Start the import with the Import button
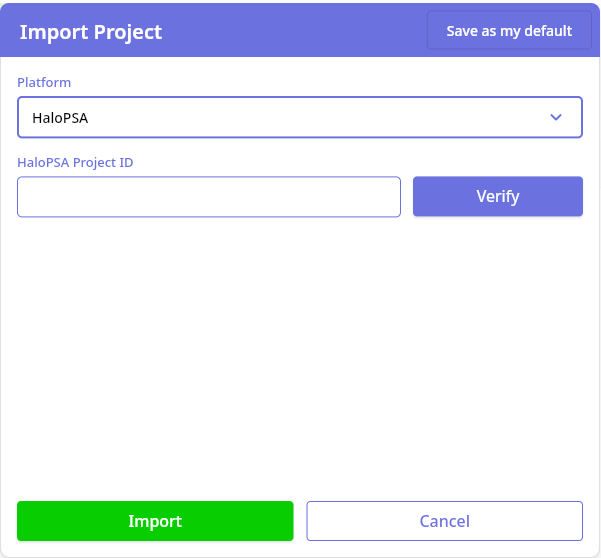 pos(155,521)
